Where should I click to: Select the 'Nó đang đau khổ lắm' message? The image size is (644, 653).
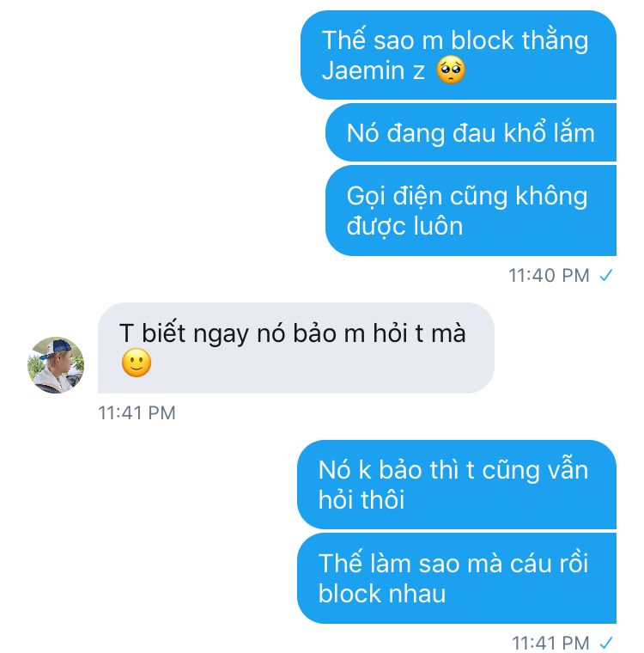[x=471, y=133]
